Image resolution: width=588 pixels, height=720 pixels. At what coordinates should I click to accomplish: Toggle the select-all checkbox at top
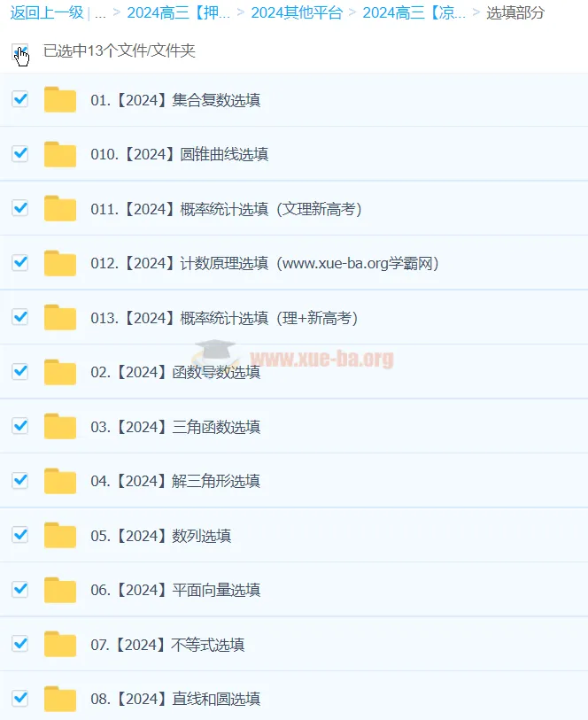[x=20, y=51]
